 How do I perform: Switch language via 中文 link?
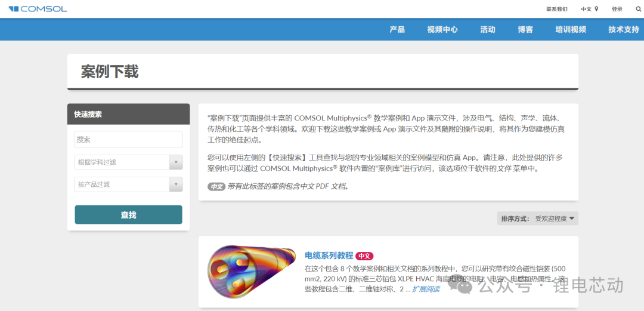(x=586, y=9)
